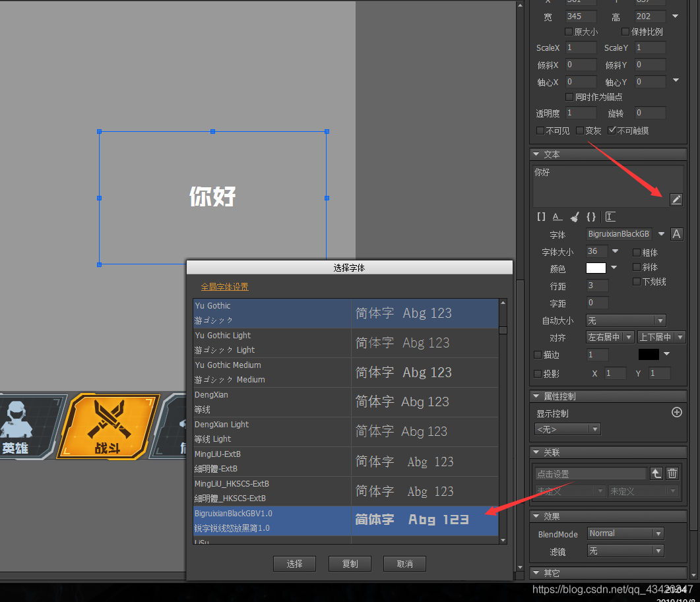
Task: Select the Yu Gothic font row
Action: (346, 313)
